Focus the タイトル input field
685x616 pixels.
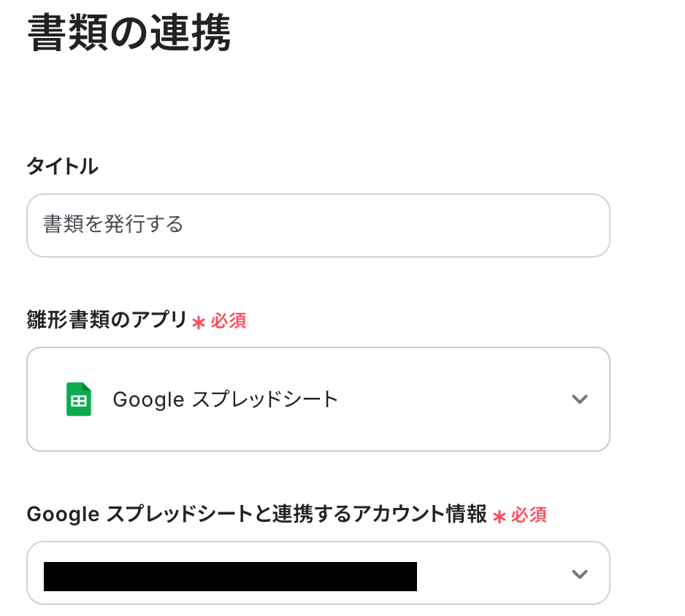318,225
